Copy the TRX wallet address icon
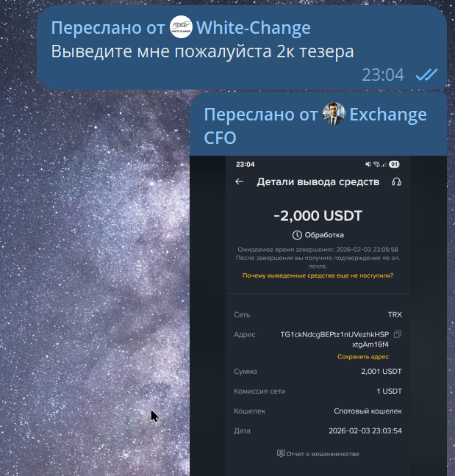 pos(398,334)
